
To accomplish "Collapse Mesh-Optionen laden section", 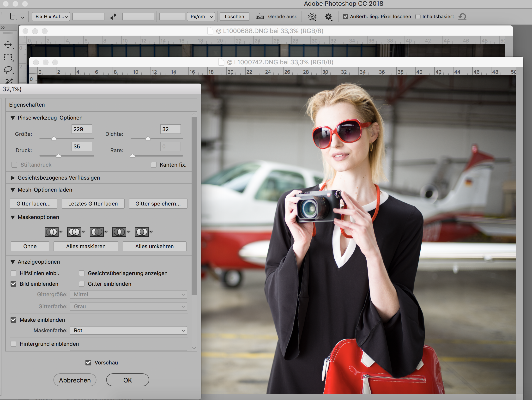I will tap(13, 190).
